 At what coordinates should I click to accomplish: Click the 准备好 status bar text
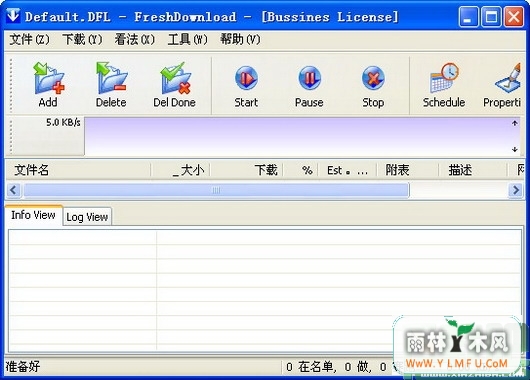pos(23,366)
